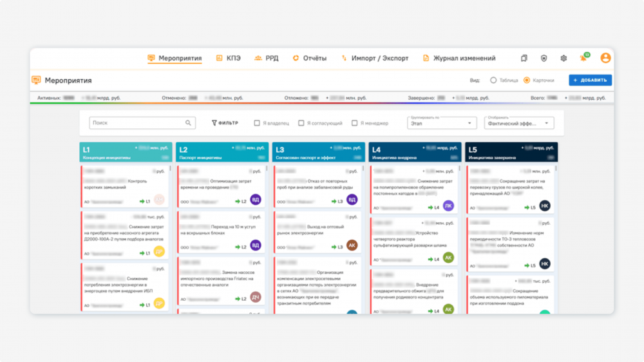Click the L2 Паспорт инициативы column header
This screenshot has width=644, height=362.
tap(222, 152)
